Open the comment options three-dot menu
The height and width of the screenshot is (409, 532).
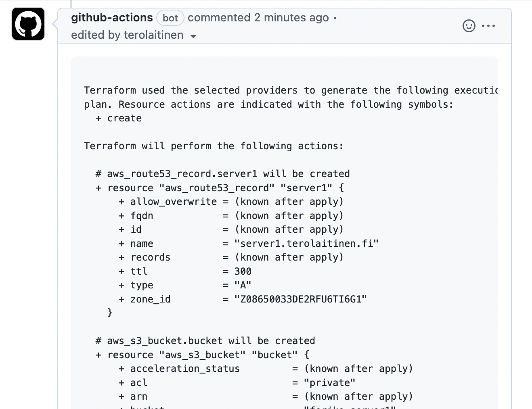488,26
